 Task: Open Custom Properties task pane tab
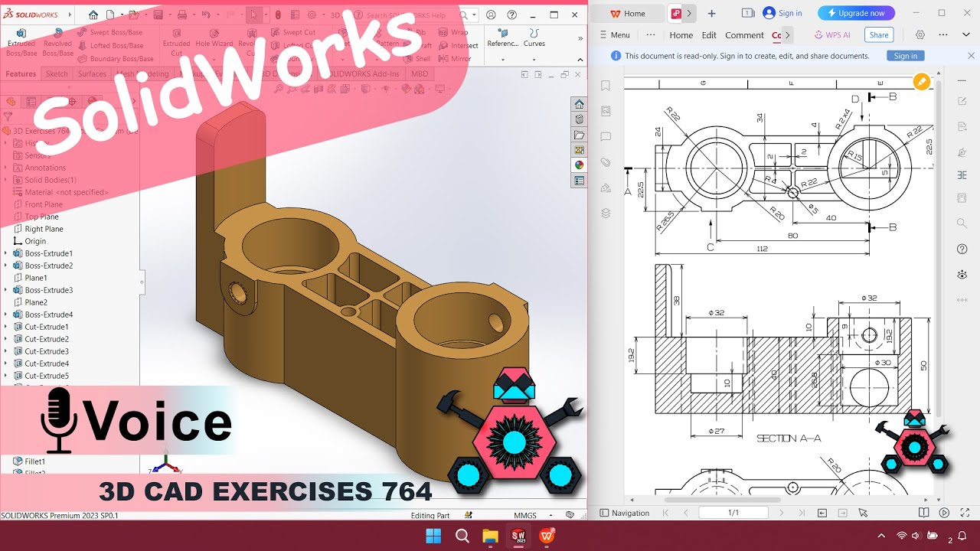tap(579, 181)
